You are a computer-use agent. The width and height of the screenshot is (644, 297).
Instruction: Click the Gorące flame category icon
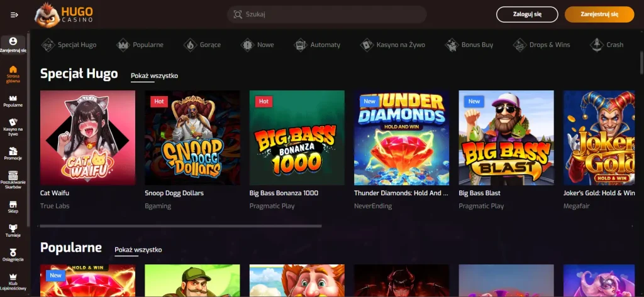[x=190, y=45]
